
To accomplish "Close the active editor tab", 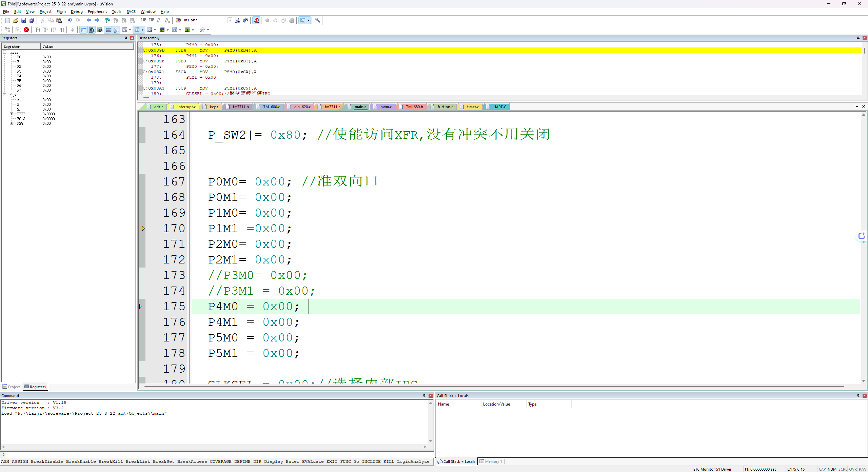I will (x=864, y=106).
